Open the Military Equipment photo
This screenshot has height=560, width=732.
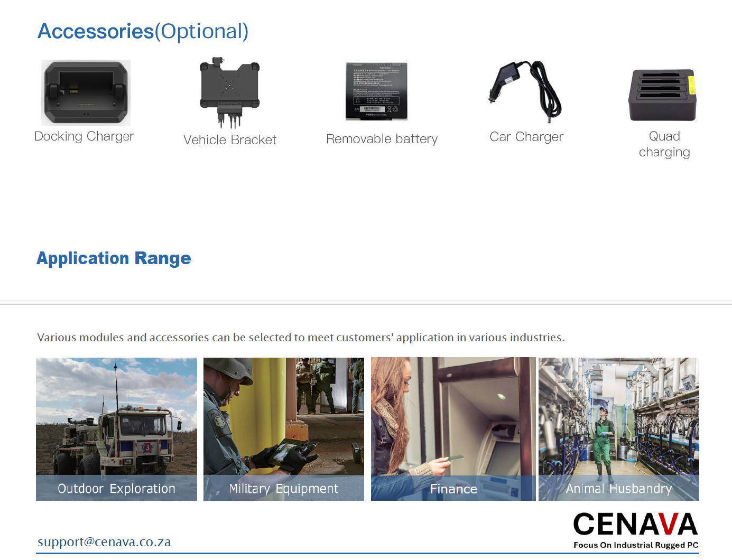click(x=284, y=429)
